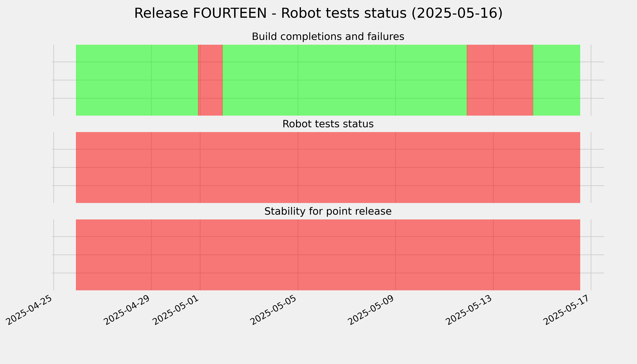
Task: Click the 2025-05-05 gridline in the build chart
Action: pyautogui.click(x=298, y=80)
